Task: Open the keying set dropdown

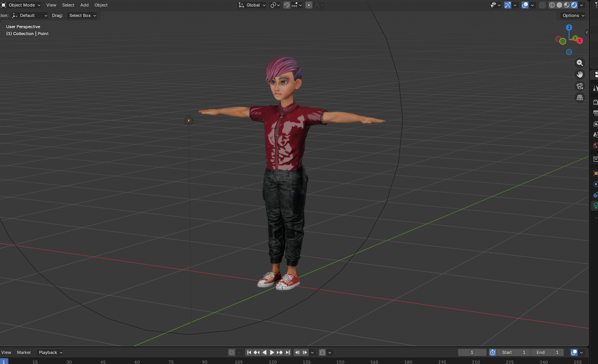Action: 239,352
